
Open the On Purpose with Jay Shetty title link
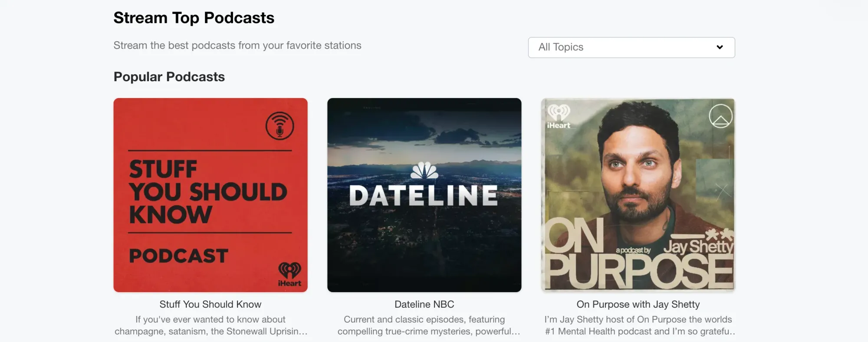click(638, 304)
